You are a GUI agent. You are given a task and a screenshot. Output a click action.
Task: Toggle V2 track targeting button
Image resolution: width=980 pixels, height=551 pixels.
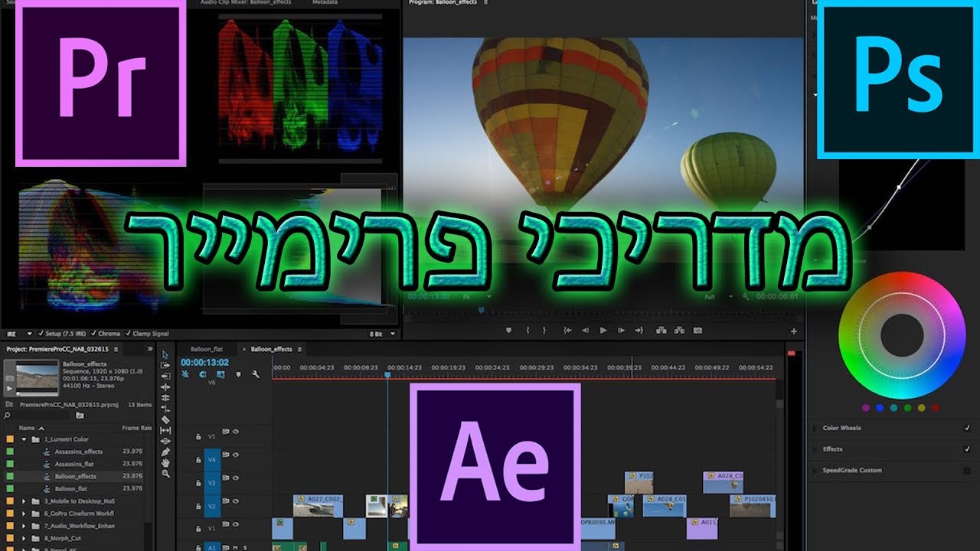pos(211,506)
